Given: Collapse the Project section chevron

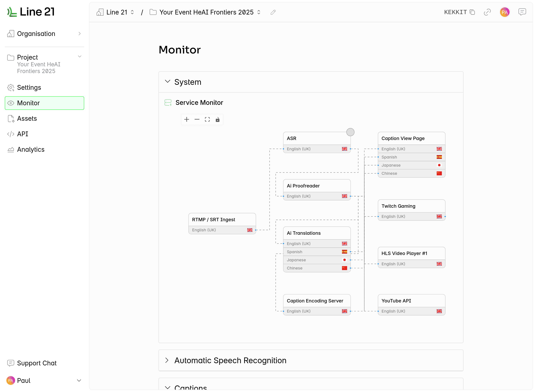Looking at the screenshot, I should (x=80, y=56).
